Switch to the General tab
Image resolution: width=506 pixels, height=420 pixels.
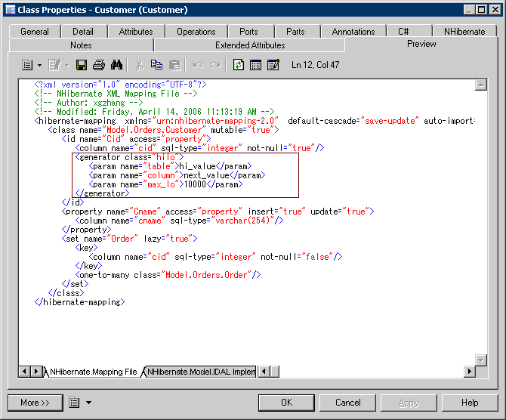pos(35,32)
